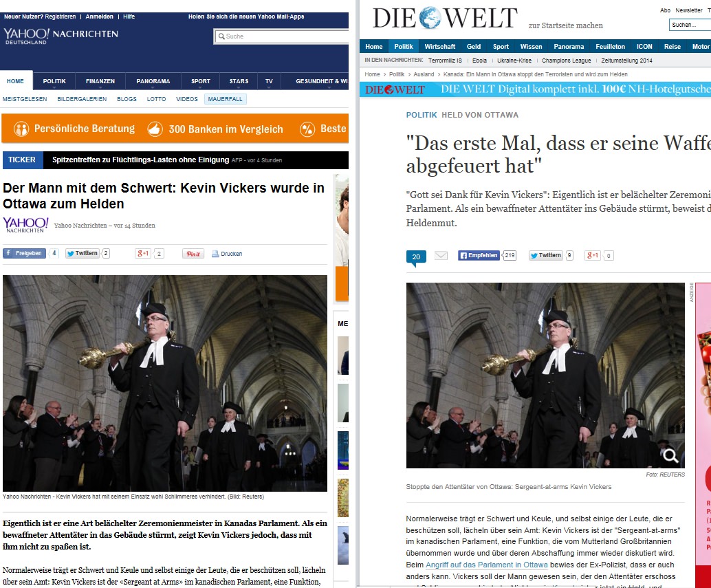Share article via Facebook Freigeben button
The height and width of the screenshot is (588, 711).
pos(25,254)
